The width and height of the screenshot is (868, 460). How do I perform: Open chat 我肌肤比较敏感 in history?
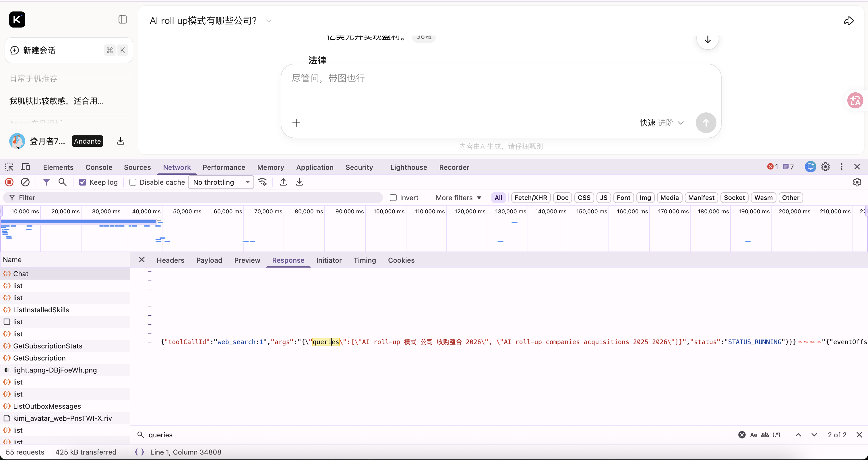[57, 101]
